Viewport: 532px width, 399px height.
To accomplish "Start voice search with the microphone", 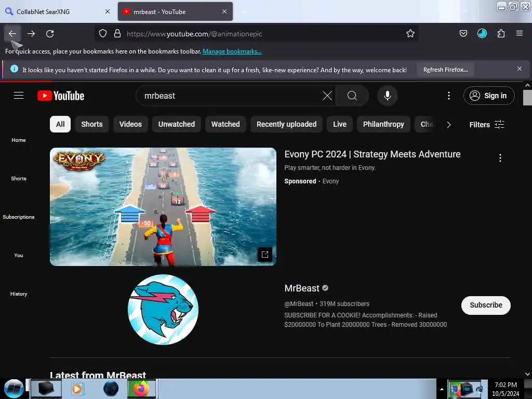I will [x=387, y=96].
